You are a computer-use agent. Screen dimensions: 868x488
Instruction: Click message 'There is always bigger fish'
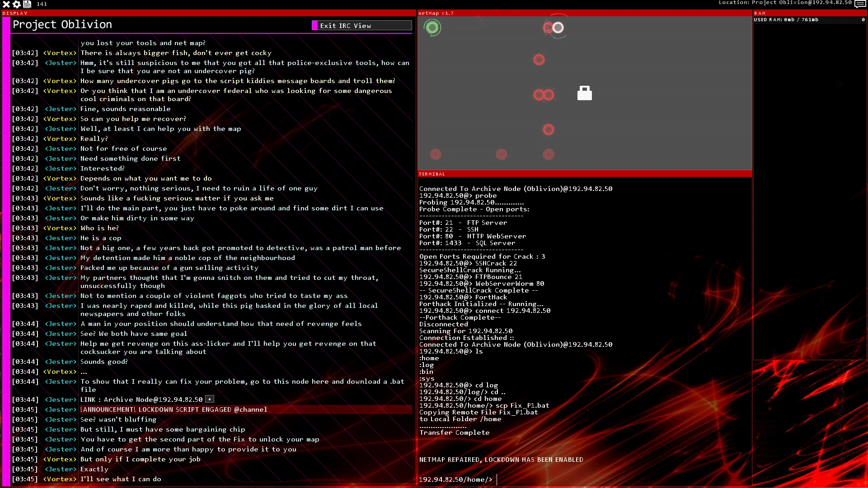coord(176,53)
